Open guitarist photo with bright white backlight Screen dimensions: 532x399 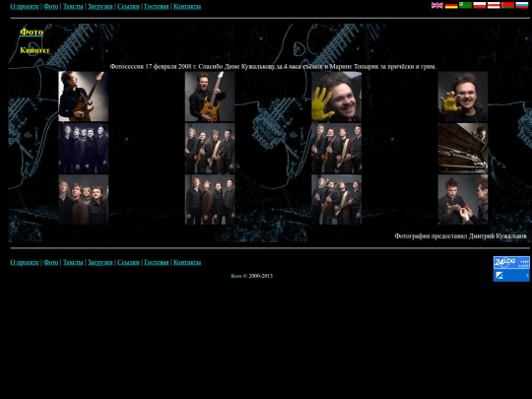(x=84, y=97)
